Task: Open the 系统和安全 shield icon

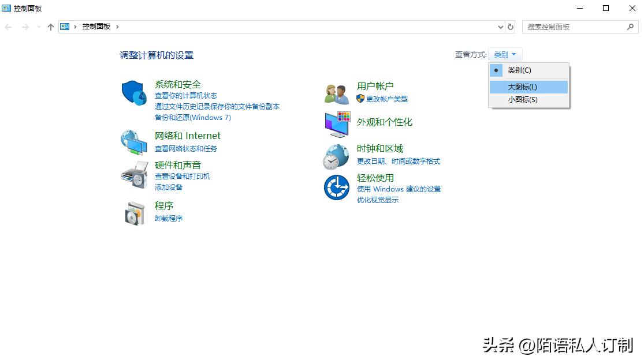Action: click(133, 93)
